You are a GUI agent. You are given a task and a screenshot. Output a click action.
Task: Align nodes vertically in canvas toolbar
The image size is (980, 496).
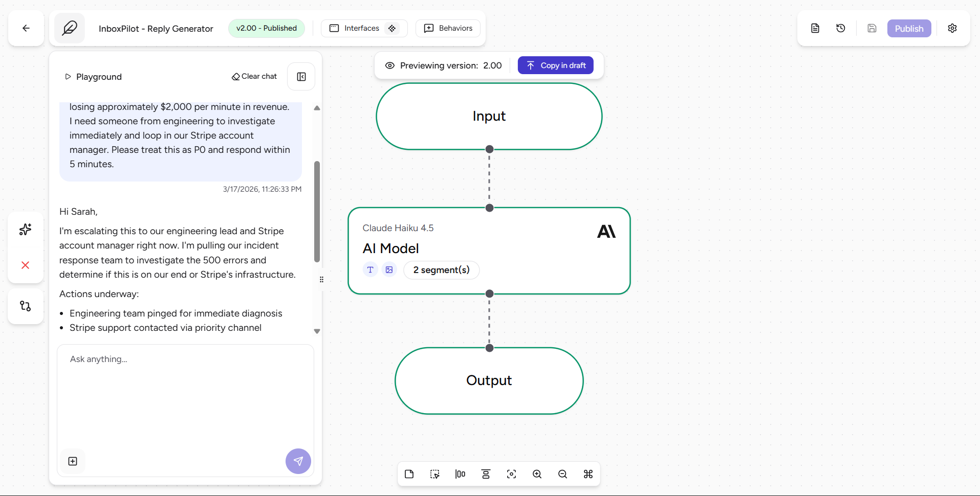[486, 474]
